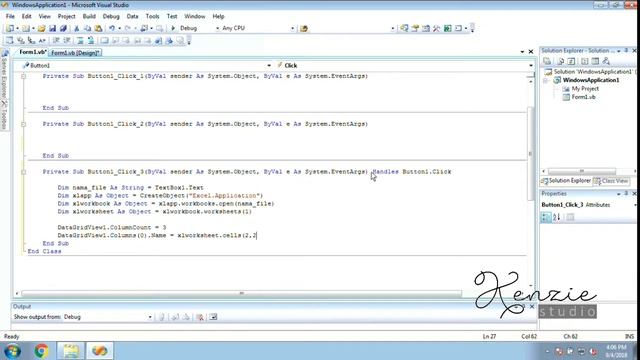Click the Save All toolbar icon
640x360 pixels.
coord(63,28)
